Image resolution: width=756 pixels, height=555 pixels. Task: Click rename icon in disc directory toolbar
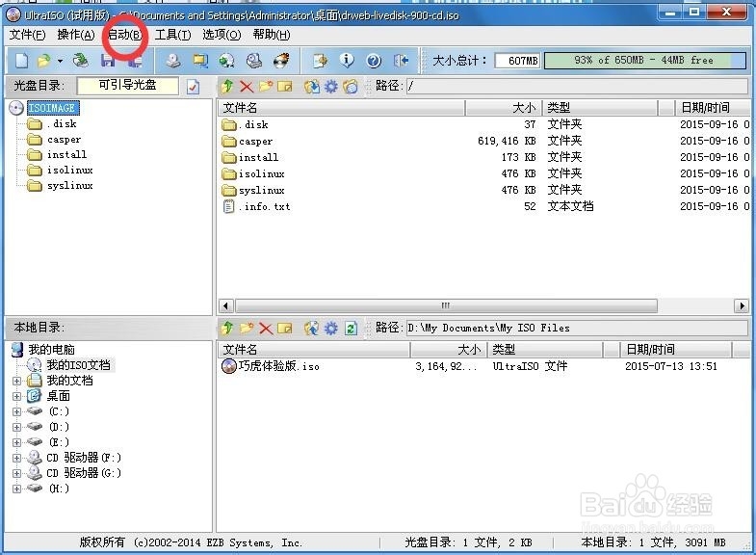tap(285, 87)
